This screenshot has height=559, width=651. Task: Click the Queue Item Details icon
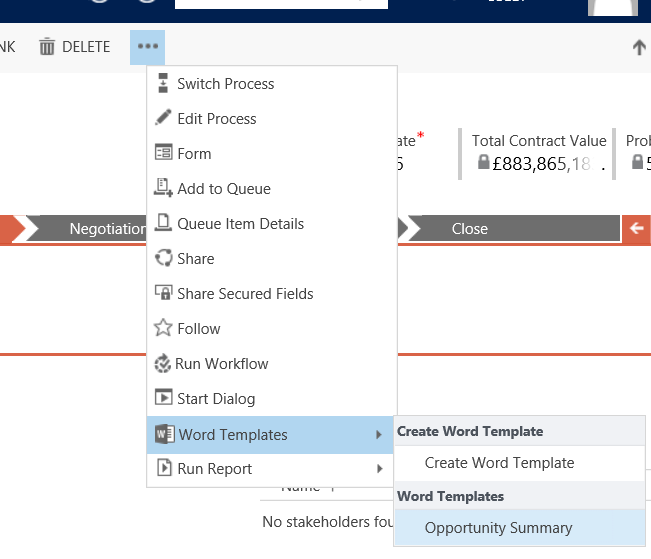[x=163, y=224]
